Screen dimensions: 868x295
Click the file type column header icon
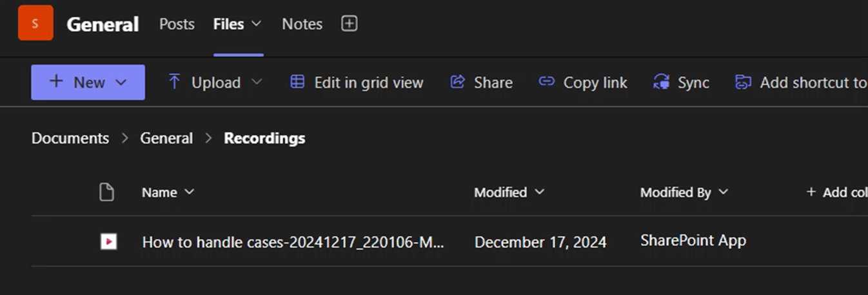(x=106, y=192)
